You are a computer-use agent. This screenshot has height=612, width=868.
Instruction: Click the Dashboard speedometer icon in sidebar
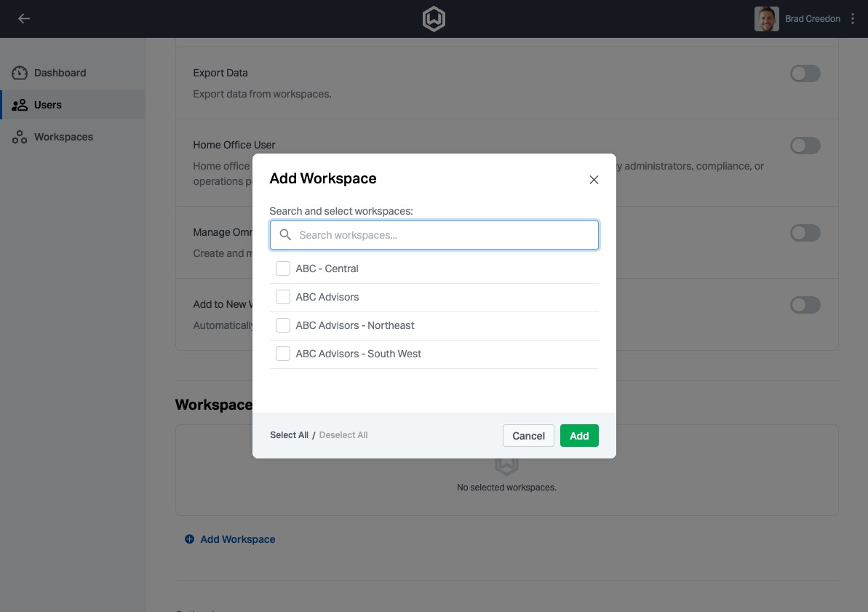point(19,73)
